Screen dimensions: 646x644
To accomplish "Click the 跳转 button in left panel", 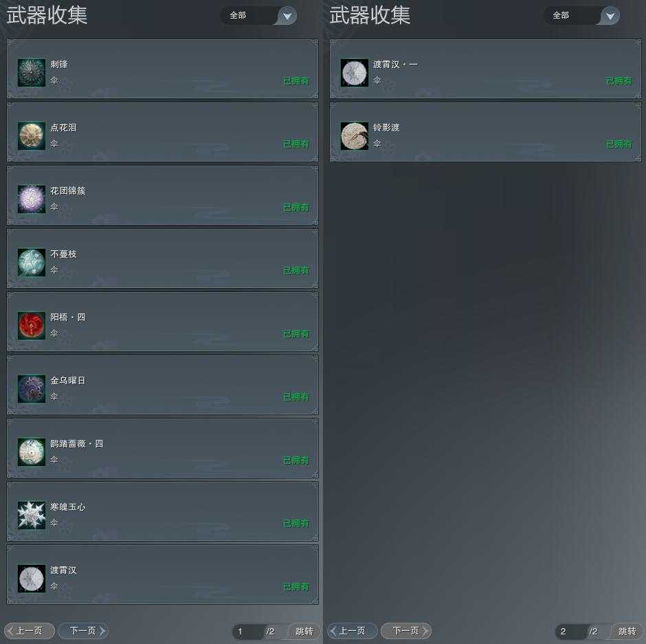I will pyautogui.click(x=304, y=631).
